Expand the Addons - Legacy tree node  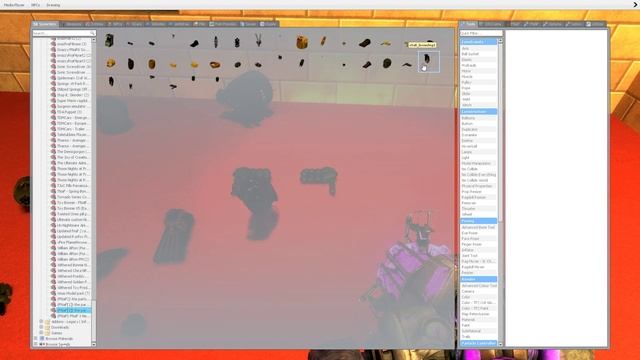click(41, 322)
